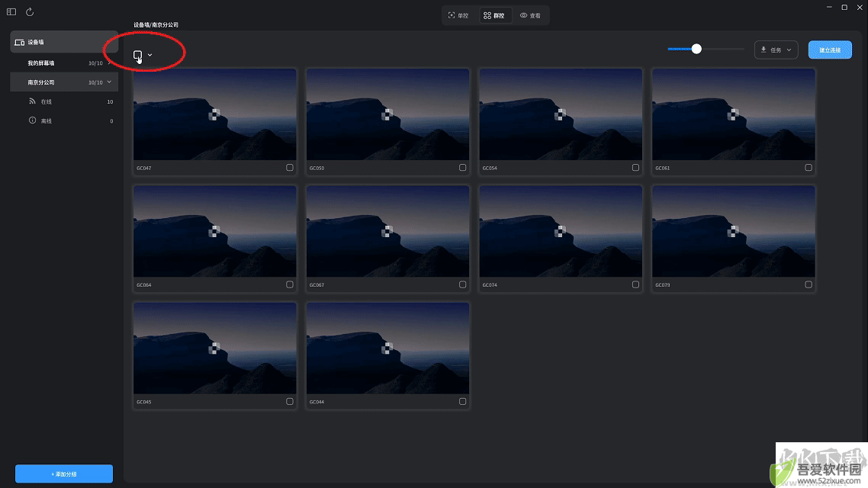The width and height of the screenshot is (868, 488).
Task: Expand the 我的屏幕墙 group arrow
Action: [x=110, y=63]
